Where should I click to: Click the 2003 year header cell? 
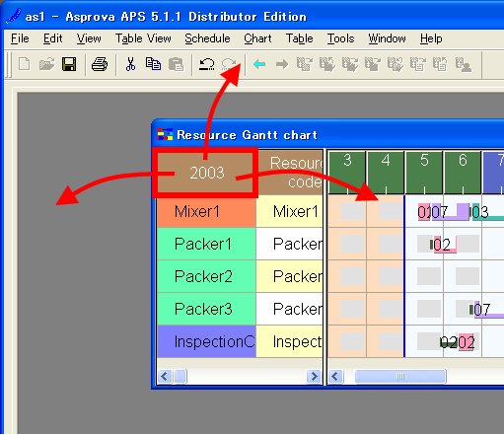click(x=206, y=173)
